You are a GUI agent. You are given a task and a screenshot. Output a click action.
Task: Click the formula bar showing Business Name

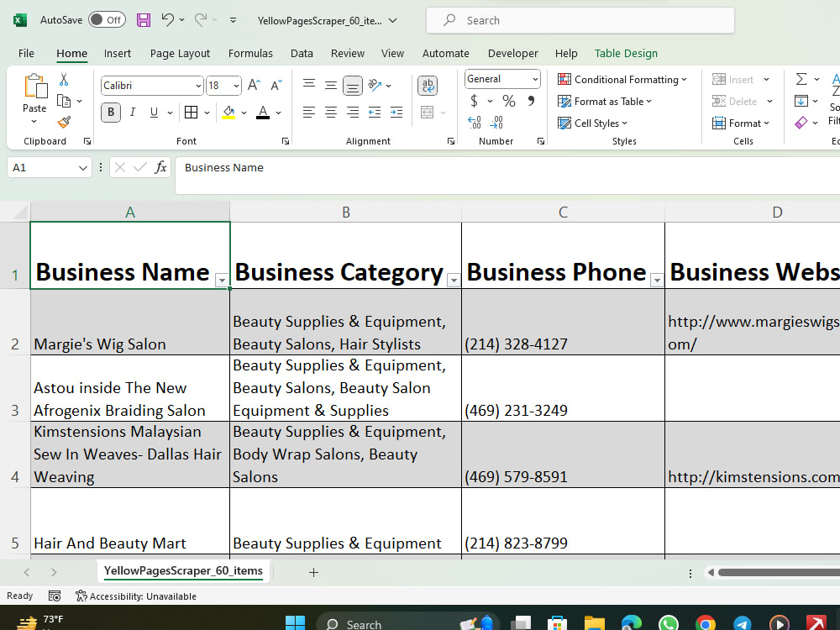click(x=507, y=176)
